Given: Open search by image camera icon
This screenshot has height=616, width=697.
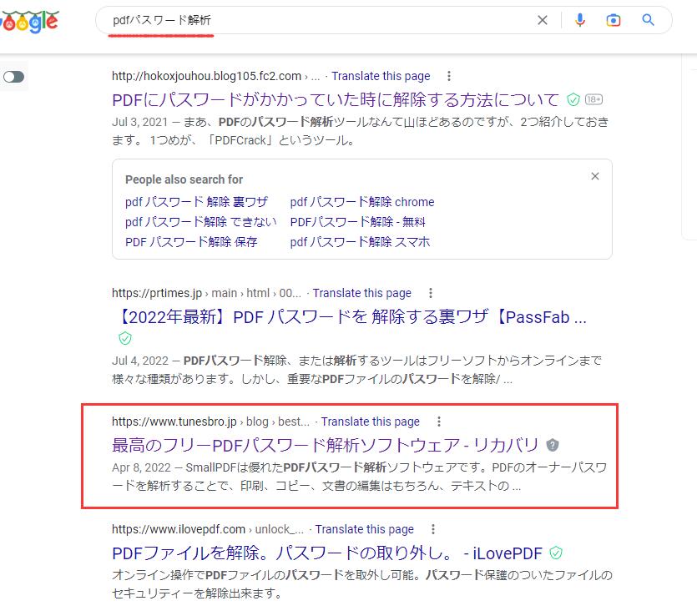Looking at the screenshot, I should [614, 20].
